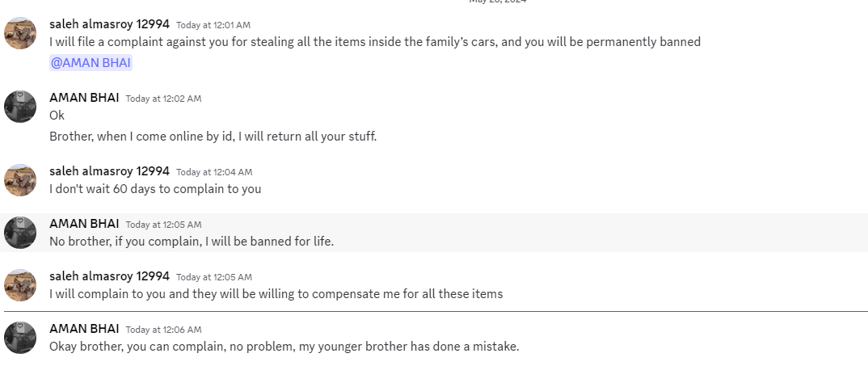Click the 'Today at 12:02 AM' timestamp
Image resolution: width=868 pixels, height=366 pixels.
[163, 99]
